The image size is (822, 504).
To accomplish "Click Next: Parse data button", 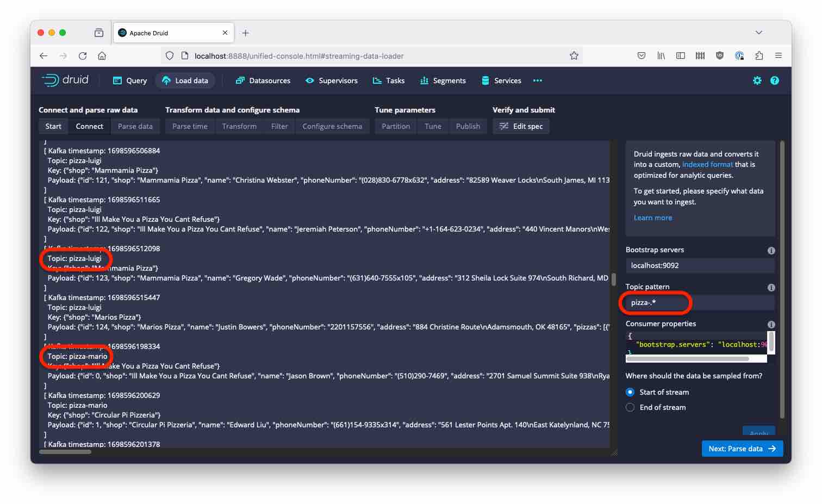I will coord(742,448).
